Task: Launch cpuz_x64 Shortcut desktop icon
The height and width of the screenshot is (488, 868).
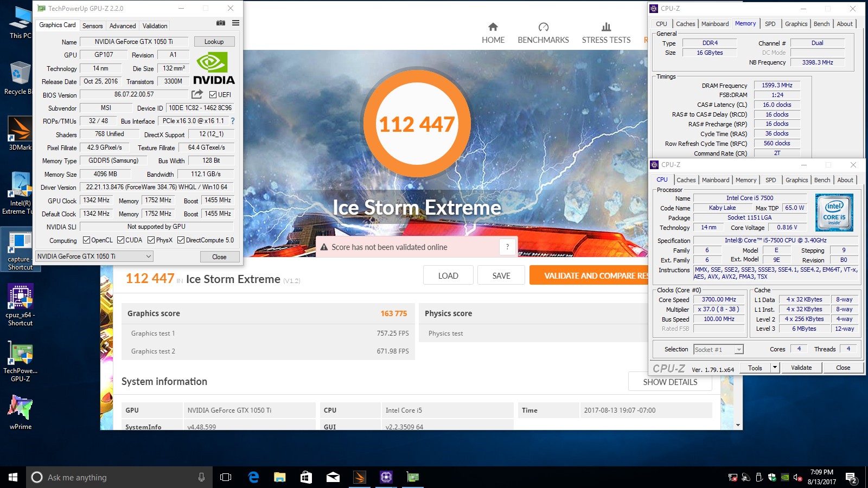Action: point(20,305)
